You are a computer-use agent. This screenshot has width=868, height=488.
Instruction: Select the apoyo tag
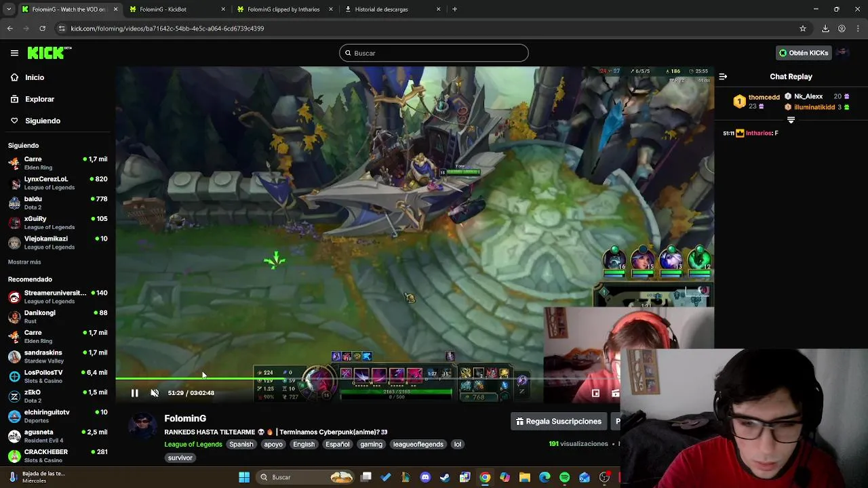point(273,445)
